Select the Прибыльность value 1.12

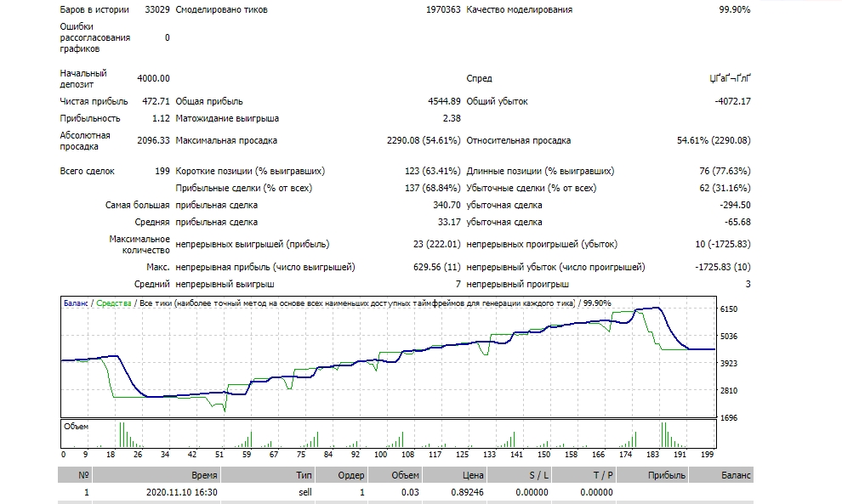click(161, 119)
